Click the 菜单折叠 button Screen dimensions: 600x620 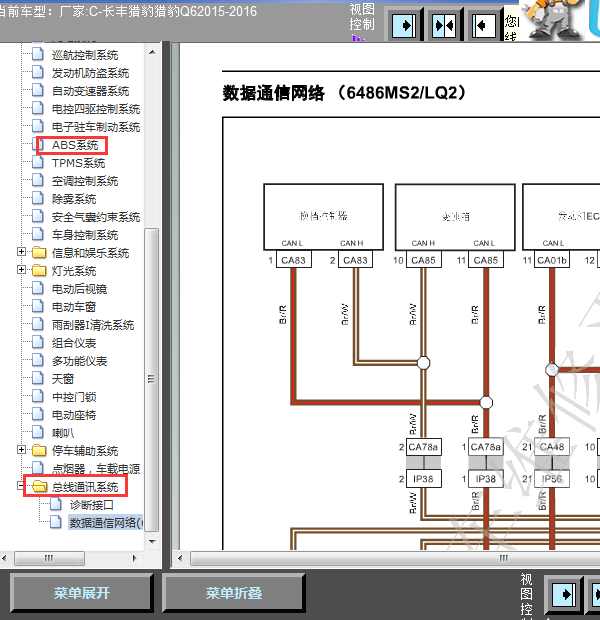point(233,593)
